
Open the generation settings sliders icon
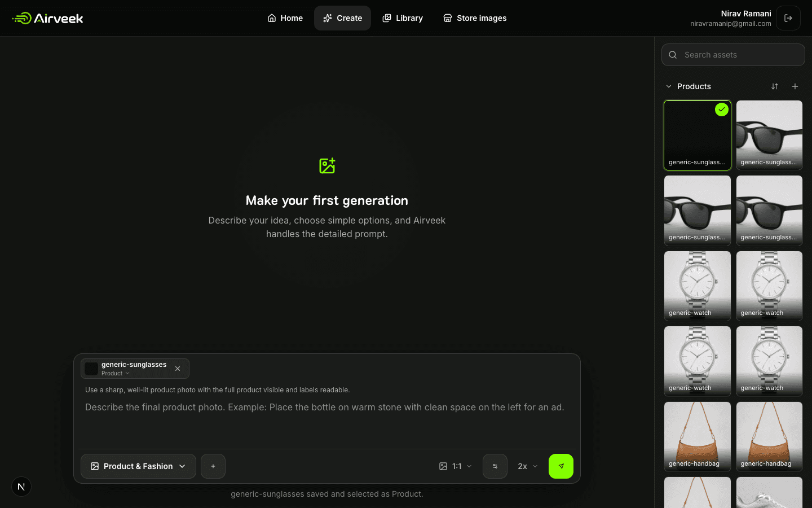495,466
